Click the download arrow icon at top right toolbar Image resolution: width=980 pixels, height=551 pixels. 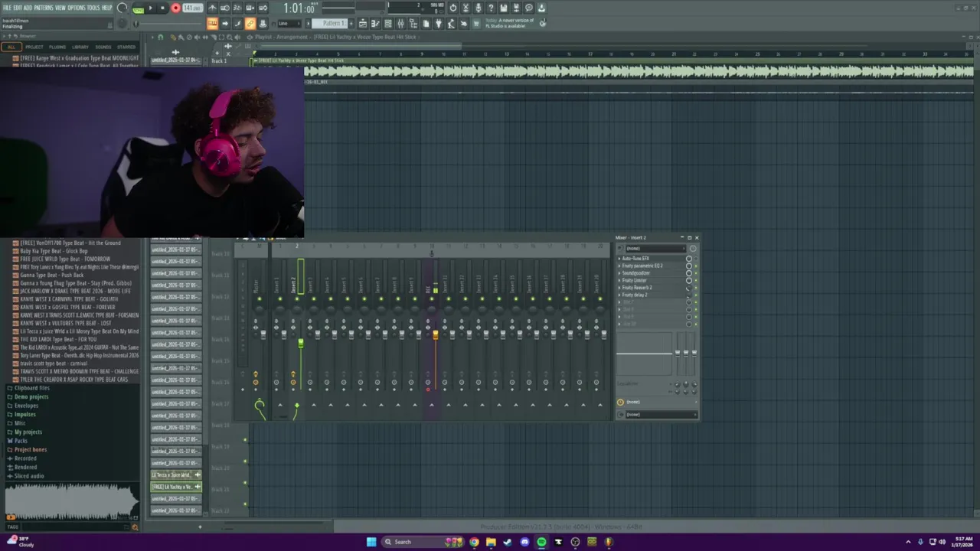pyautogui.click(x=541, y=8)
